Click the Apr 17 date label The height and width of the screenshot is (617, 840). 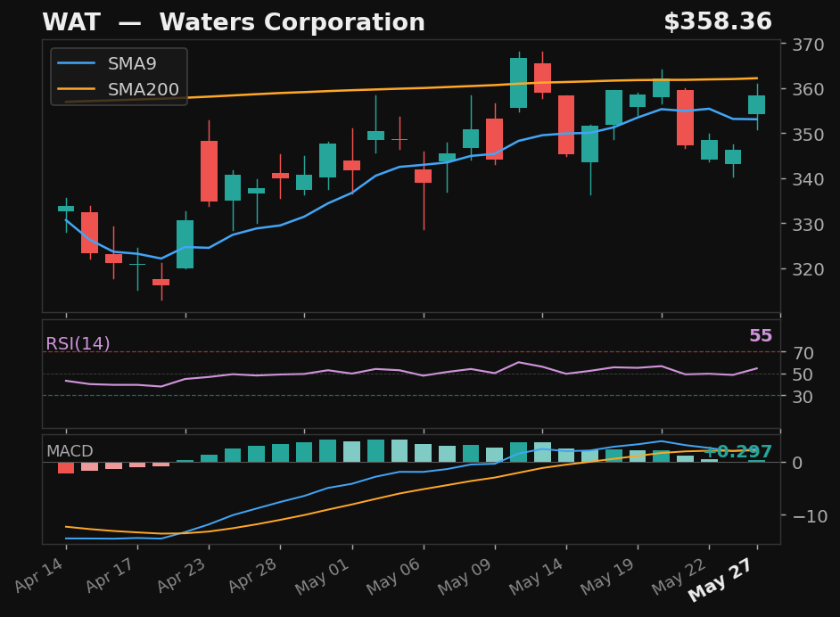tap(111, 575)
